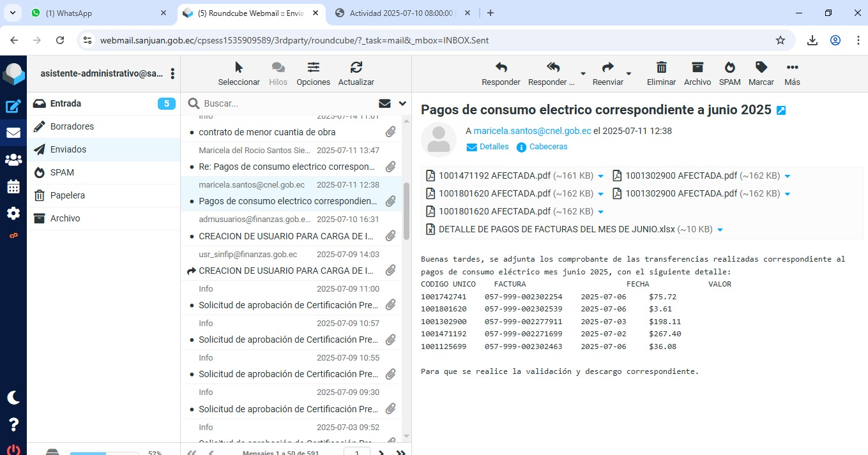The height and width of the screenshot is (455, 868).
Task: Click the Cabeceras headers link
Action: [x=548, y=147]
